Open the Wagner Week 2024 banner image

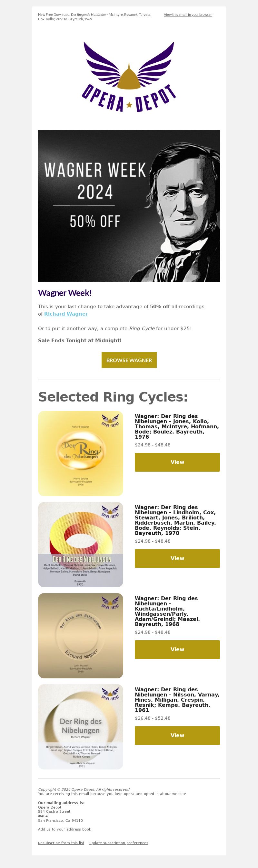(x=129, y=205)
